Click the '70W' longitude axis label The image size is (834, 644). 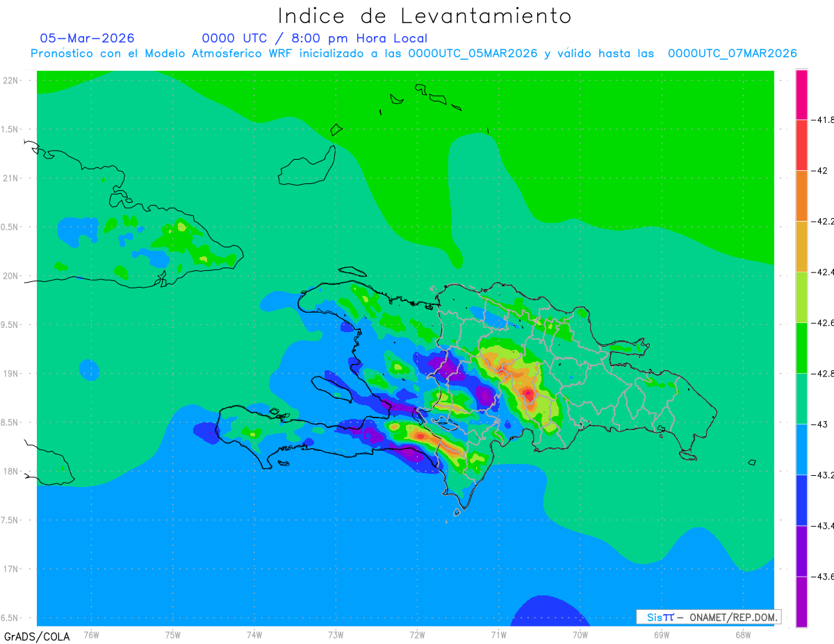pyautogui.click(x=580, y=634)
